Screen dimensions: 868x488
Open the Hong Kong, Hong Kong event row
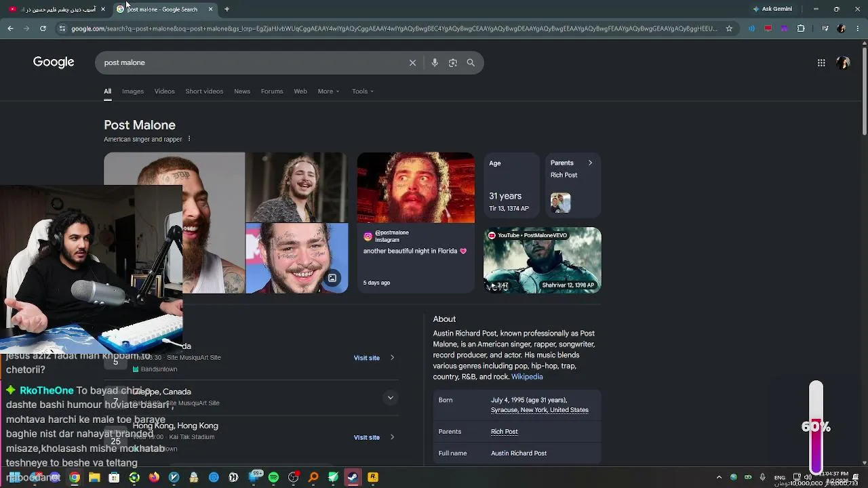(x=250, y=437)
